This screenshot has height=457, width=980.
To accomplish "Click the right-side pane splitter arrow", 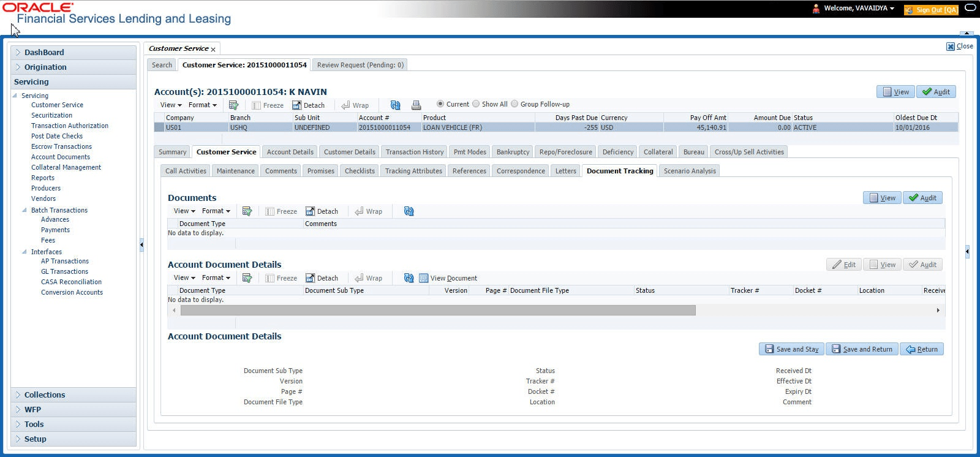I will pyautogui.click(x=967, y=251).
